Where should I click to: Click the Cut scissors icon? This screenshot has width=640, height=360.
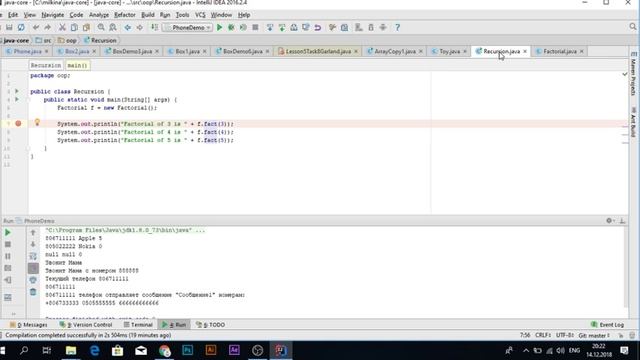pos(62,27)
